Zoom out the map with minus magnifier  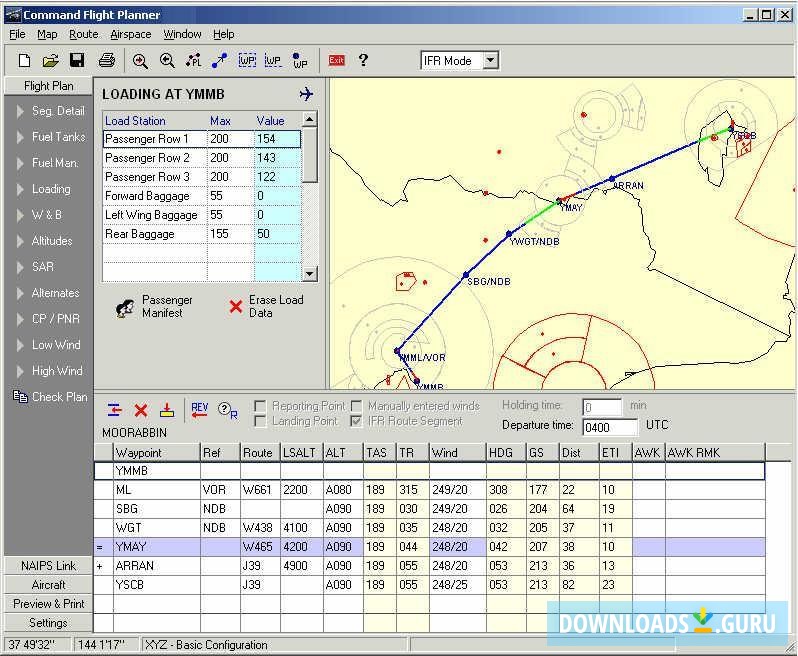tap(167, 61)
